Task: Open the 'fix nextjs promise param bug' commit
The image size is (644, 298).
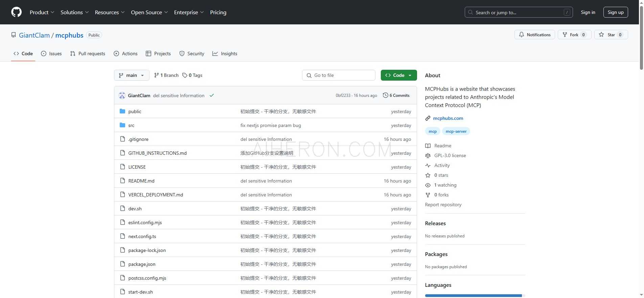Action: tap(271, 125)
